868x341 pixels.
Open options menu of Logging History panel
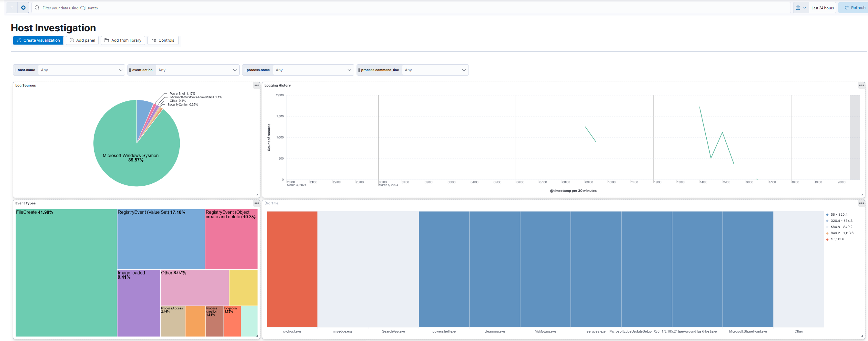861,85
